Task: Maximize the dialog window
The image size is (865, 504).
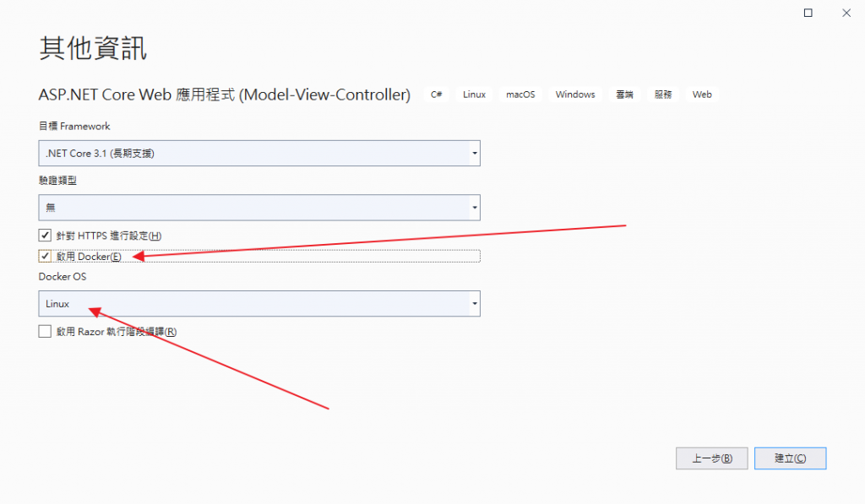Action: point(808,13)
